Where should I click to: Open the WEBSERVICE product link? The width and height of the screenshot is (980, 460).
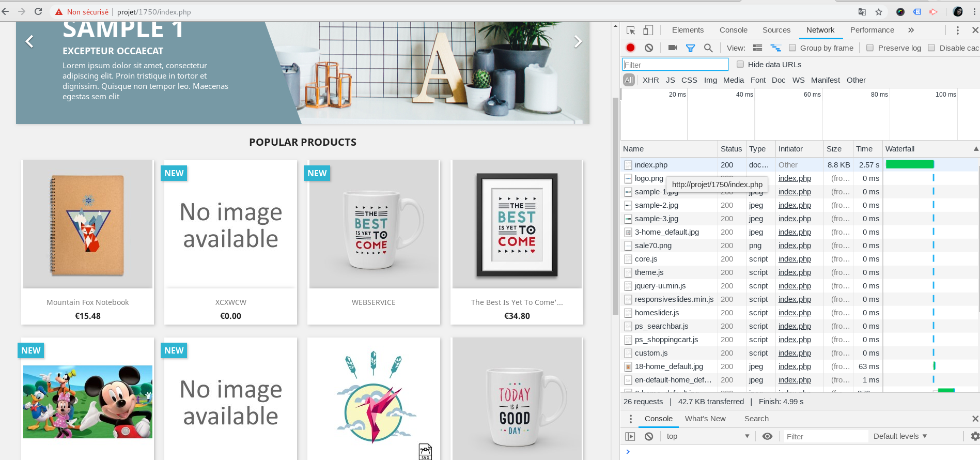click(x=374, y=302)
